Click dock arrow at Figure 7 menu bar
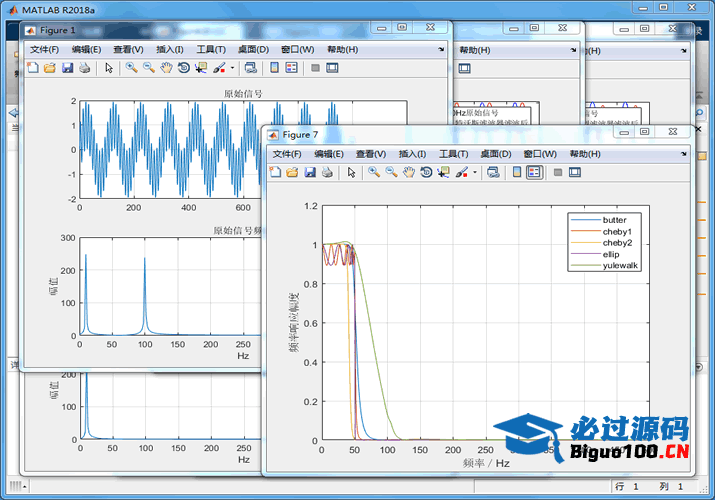 [x=683, y=154]
